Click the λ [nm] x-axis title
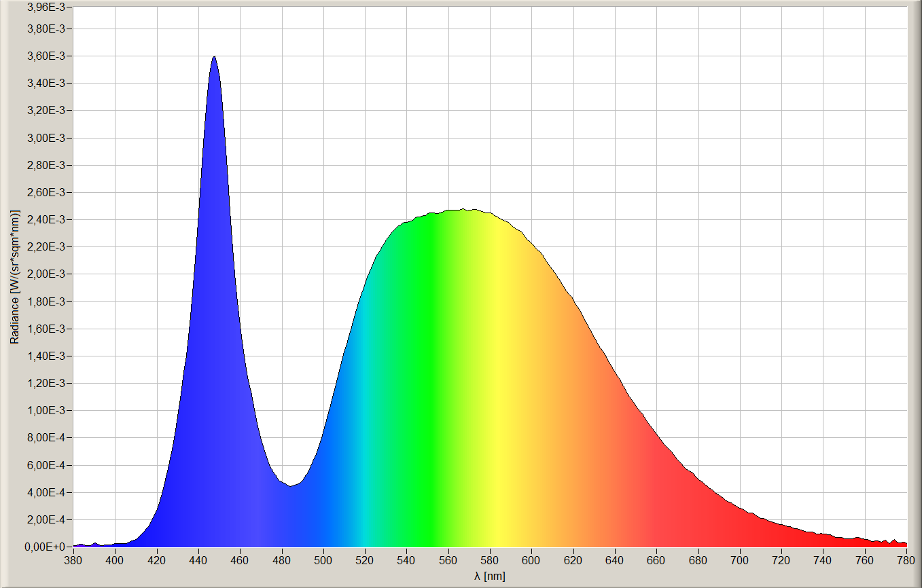Image resolution: width=922 pixels, height=588 pixels. point(490,576)
